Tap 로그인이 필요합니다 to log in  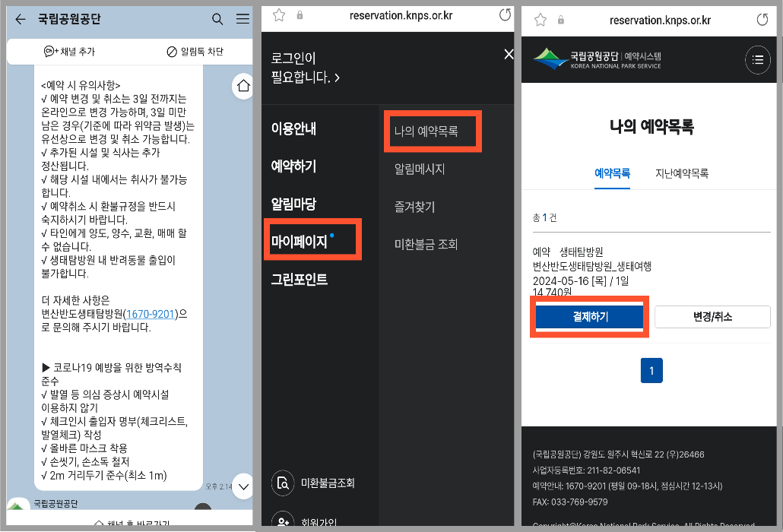point(305,68)
